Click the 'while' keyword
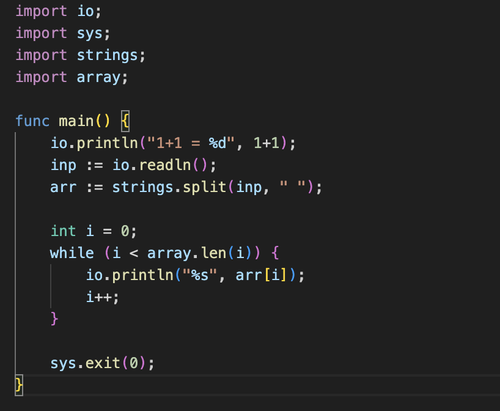This screenshot has width=500, height=411. 72,253
